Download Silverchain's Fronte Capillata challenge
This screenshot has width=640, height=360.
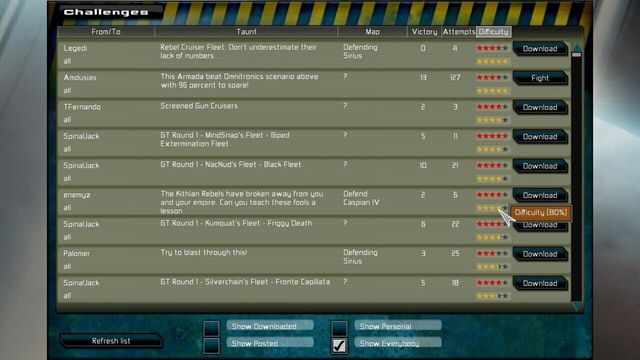[540, 283]
